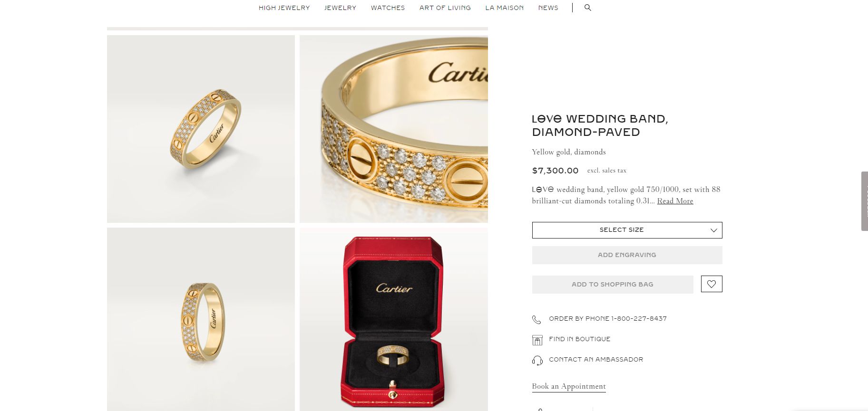Open close-up diamond-paved ring image
The image size is (868, 411).
394,129
